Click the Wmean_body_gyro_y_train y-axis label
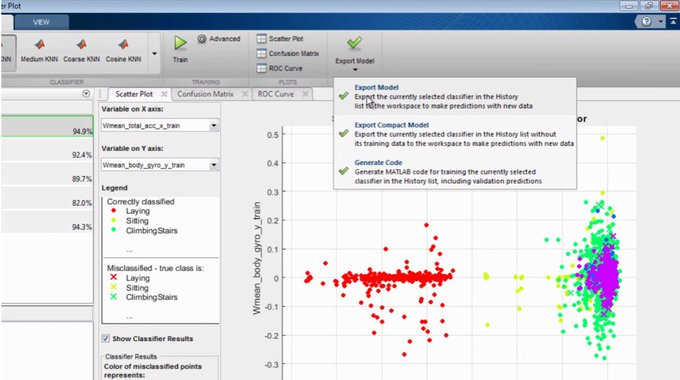Viewport: 680px width, 380px height. [x=257, y=258]
